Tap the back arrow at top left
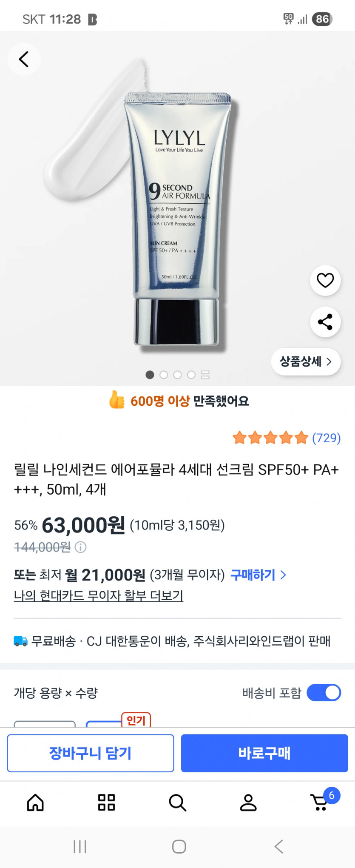355x868 pixels. [x=24, y=59]
